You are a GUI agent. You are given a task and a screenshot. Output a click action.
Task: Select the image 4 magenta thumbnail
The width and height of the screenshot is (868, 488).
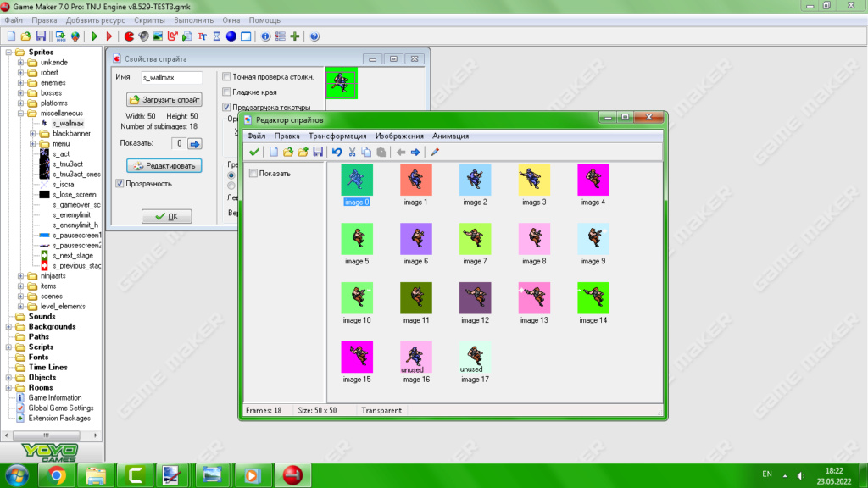(593, 180)
